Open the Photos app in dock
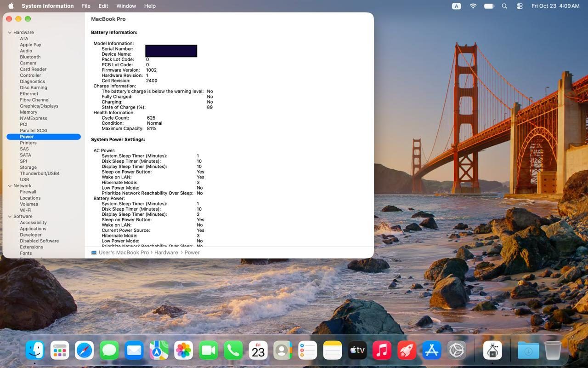The image size is (588, 368). [184, 351]
